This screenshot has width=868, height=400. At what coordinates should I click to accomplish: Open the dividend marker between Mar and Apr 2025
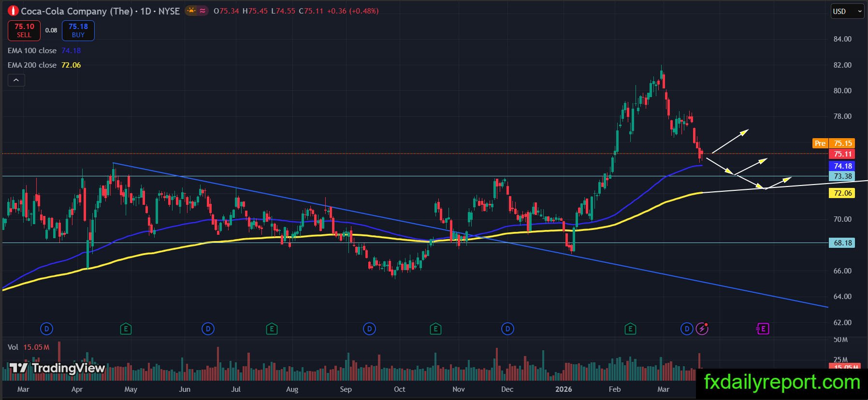(x=46, y=329)
